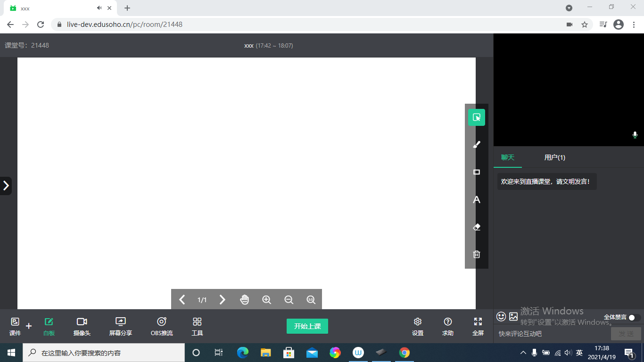Open the Windows Start menu
The width and height of the screenshot is (644, 362).
[x=11, y=353]
